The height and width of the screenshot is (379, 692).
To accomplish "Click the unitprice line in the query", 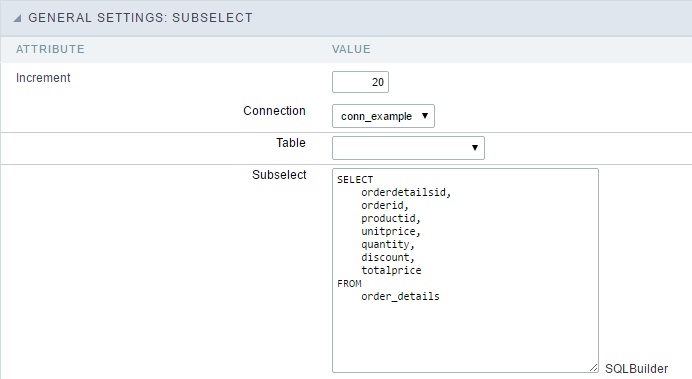I will (391, 232).
